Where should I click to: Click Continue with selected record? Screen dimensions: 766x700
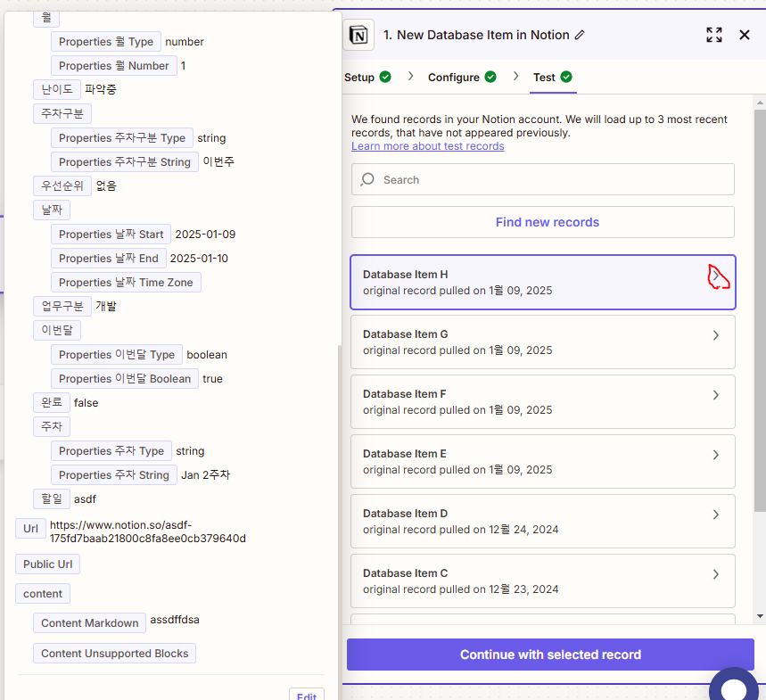[x=550, y=655]
